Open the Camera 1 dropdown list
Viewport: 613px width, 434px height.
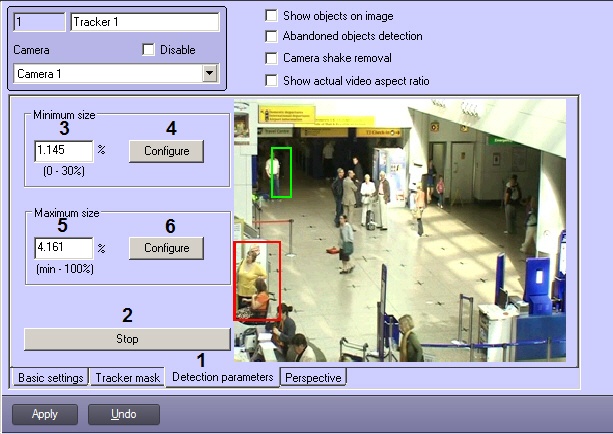[x=209, y=73]
